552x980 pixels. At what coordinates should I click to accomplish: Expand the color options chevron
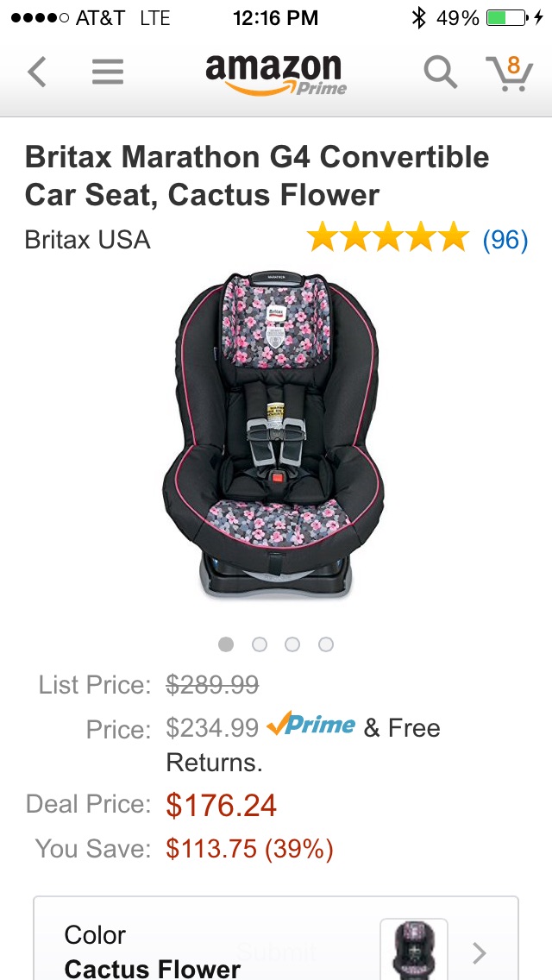pos(480,953)
